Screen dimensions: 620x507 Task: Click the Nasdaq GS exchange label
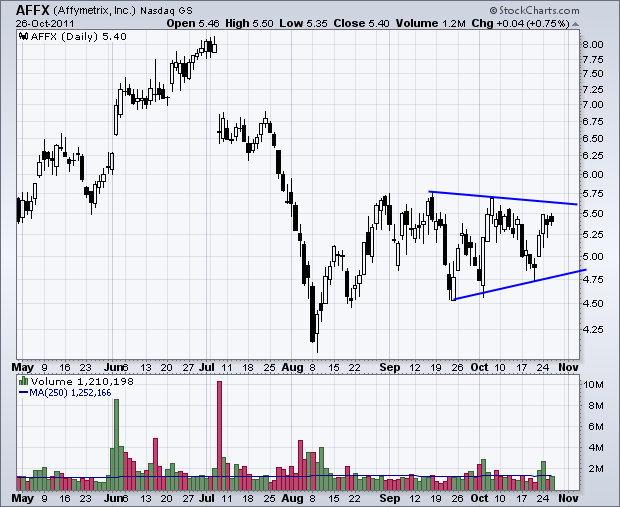point(166,11)
